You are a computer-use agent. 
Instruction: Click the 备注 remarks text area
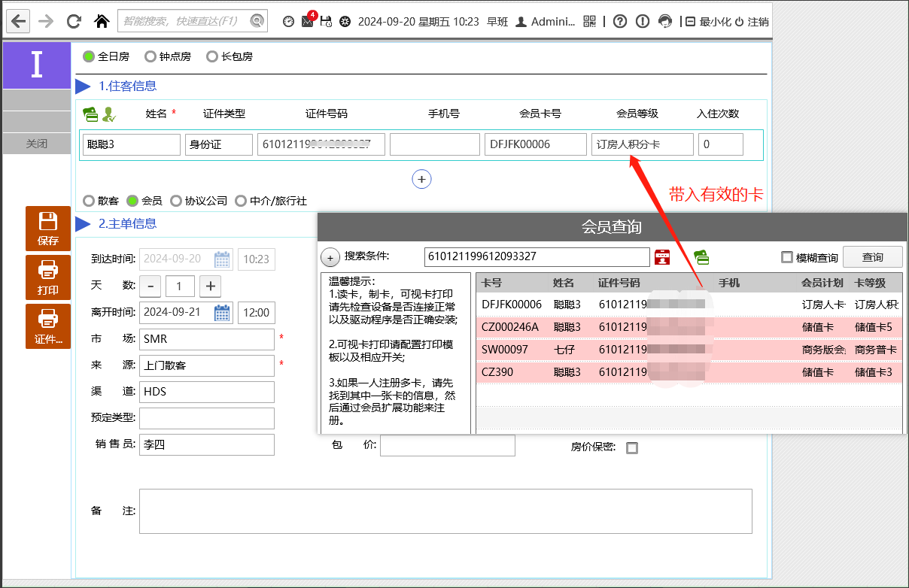(445, 511)
